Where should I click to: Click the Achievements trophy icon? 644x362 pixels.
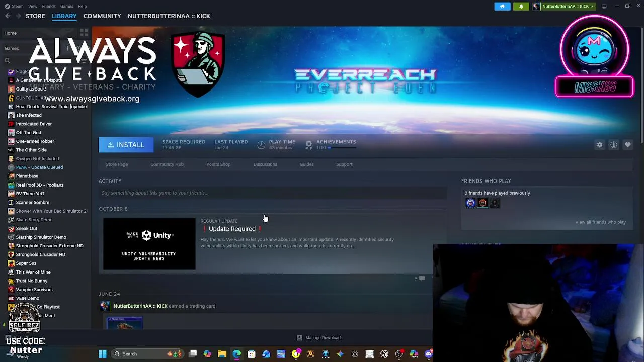[309, 145]
